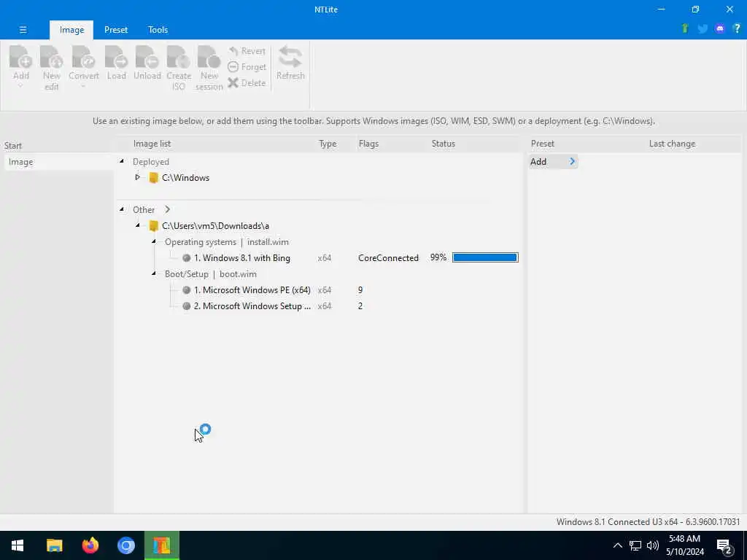
Task: Open the Discord link icon
Action: click(720, 29)
